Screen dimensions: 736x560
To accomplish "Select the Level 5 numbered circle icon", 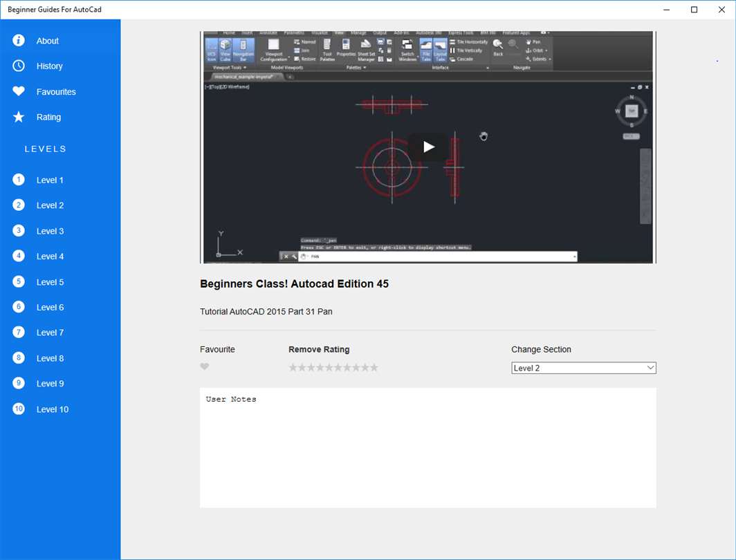I will click(18, 282).
